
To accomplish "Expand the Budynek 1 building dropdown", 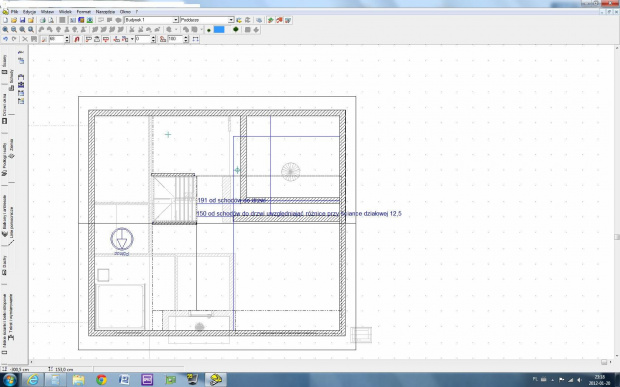I will point(176,20).
